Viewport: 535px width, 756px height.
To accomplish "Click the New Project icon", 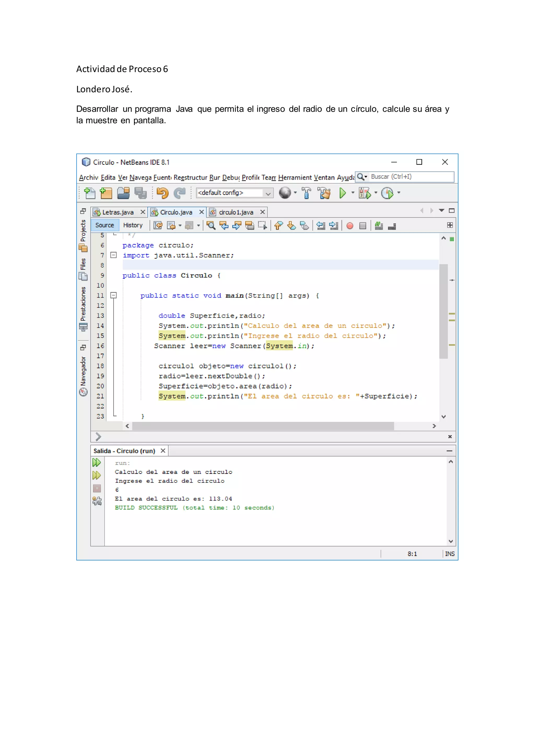I will pyautogui.click(x=106, y=193).
